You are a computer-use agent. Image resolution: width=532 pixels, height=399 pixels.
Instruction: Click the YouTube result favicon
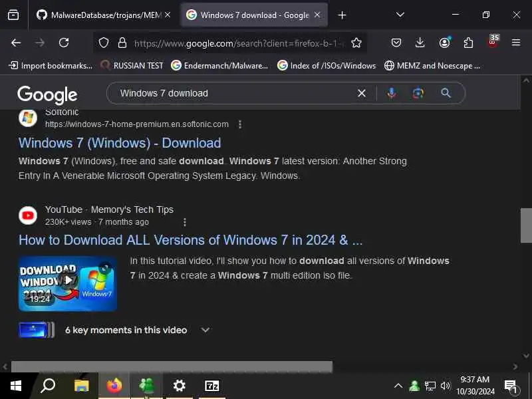pos(28,215)
